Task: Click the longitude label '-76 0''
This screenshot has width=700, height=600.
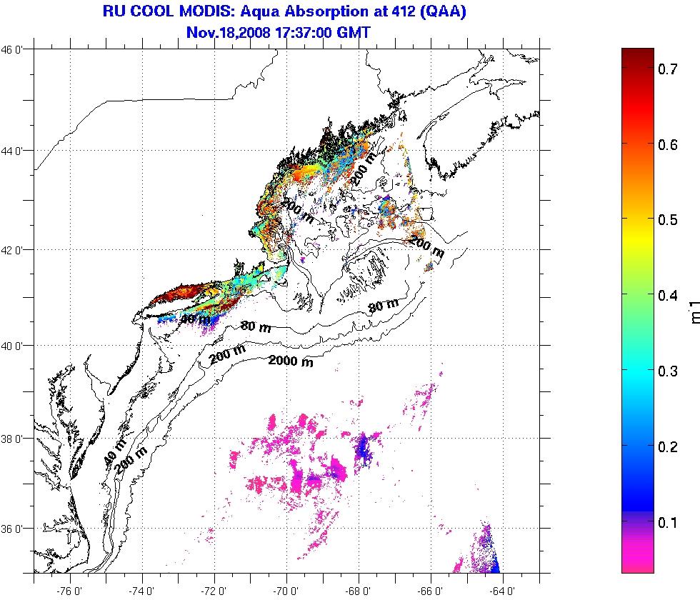Action: pos(69,591)
